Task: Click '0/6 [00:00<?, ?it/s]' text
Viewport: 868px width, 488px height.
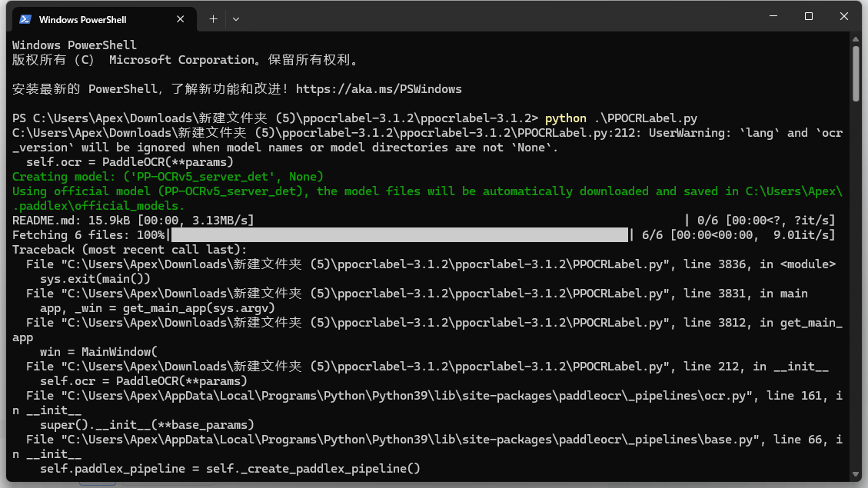Action: click(767, 221)
